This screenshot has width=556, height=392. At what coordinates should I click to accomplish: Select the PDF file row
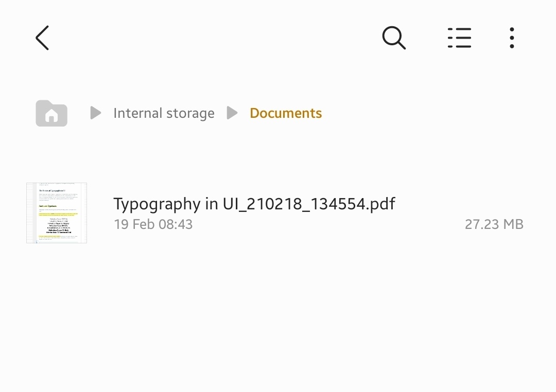pyautogui.click(x=278, y=213)
